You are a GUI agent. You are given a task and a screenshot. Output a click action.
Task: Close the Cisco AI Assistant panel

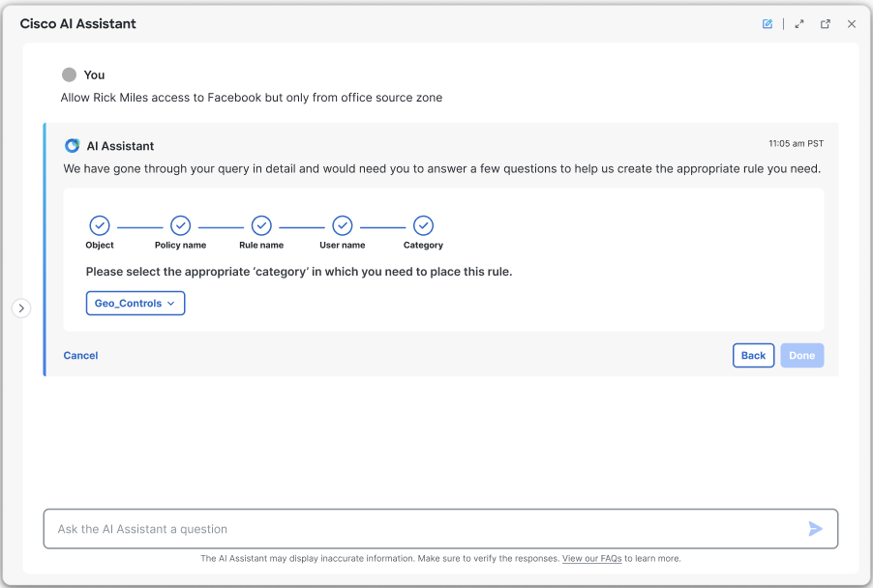[852, 24]
